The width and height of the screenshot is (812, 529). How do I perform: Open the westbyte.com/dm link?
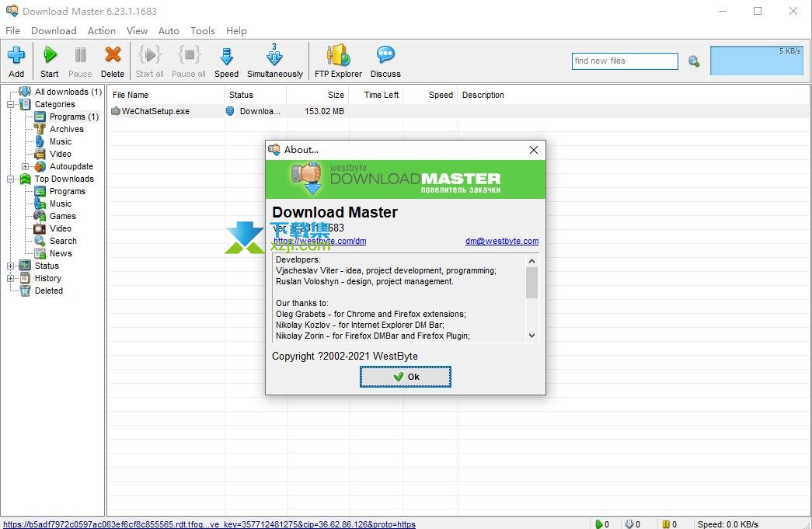click(x=319, y=241)
